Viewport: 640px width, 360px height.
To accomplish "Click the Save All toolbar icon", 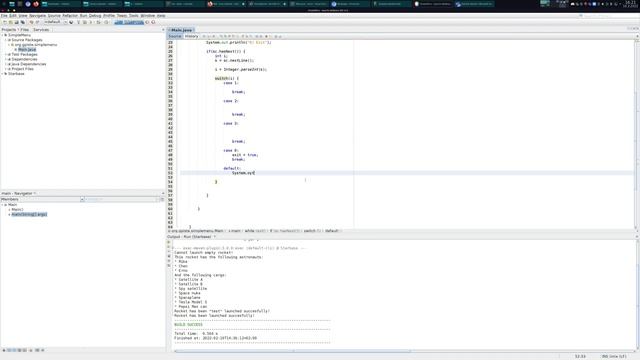I will [22, 22].
